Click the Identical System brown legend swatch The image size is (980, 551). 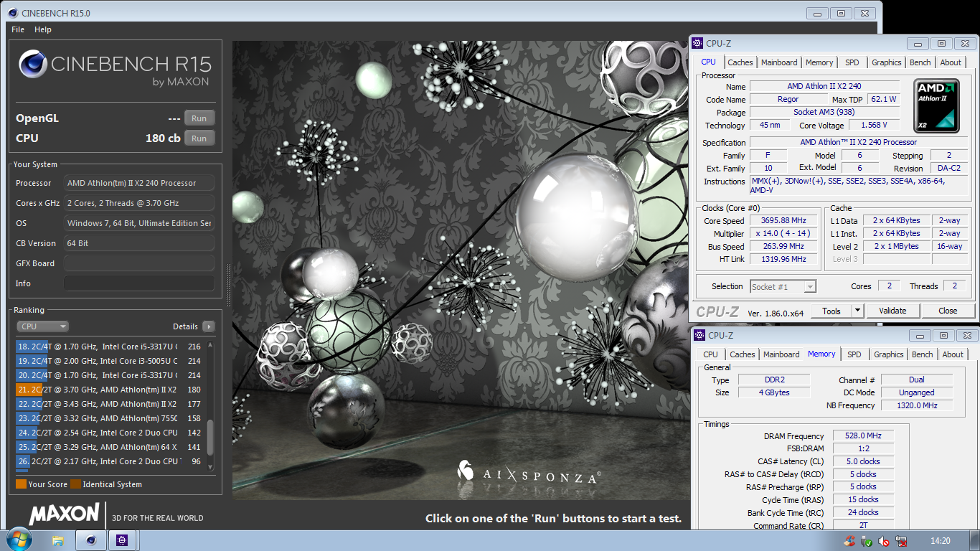(75, 484)
